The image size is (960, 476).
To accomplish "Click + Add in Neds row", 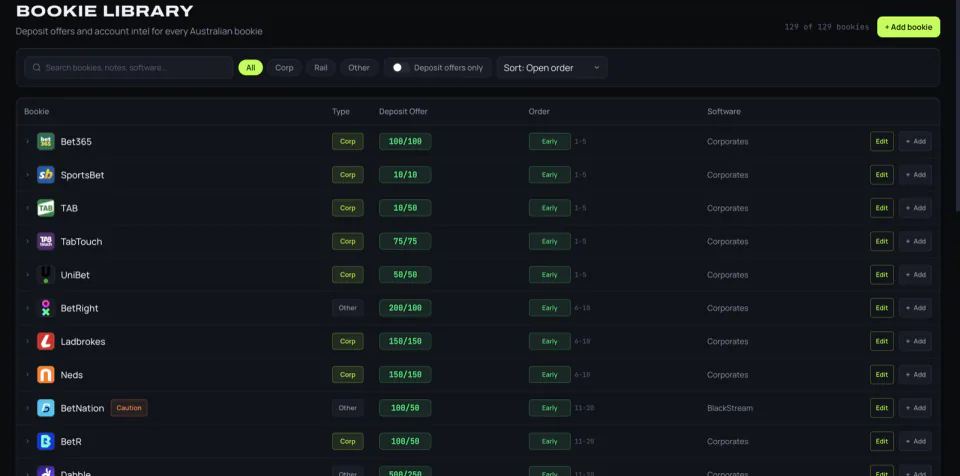I will 915,374.
